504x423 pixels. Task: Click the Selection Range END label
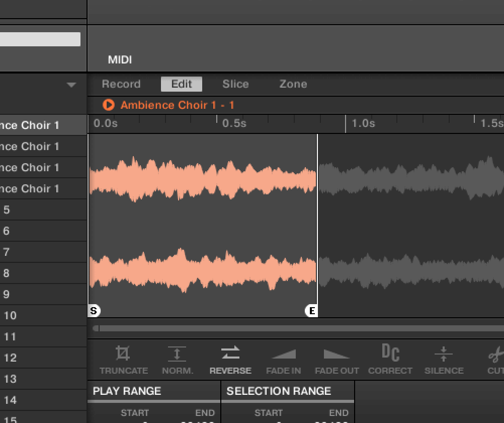click(339, 413)
